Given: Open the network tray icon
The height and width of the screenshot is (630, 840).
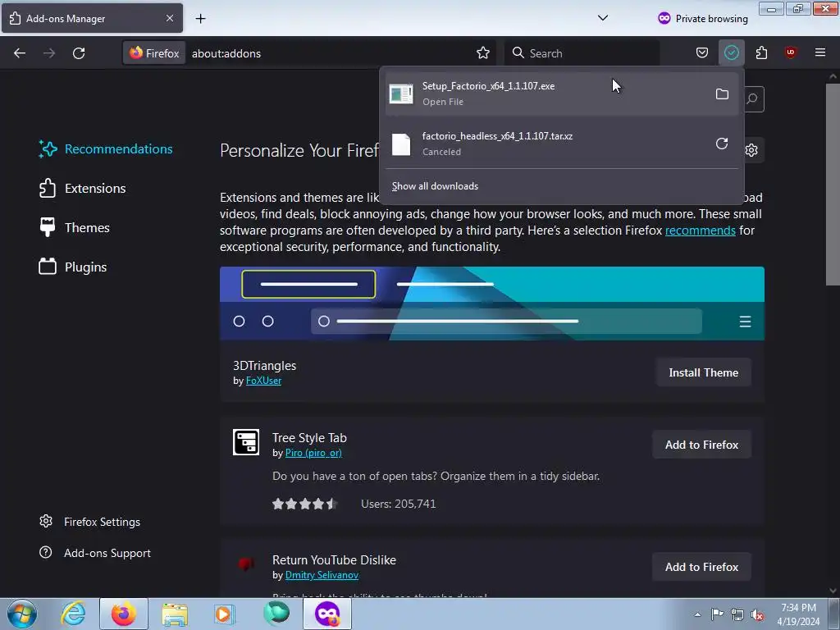Looking at the screenshot, I should 737,614.
